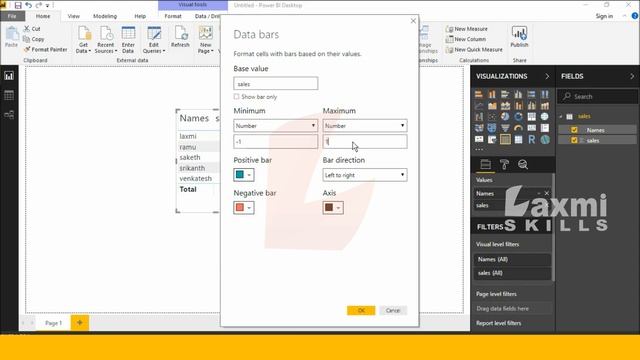Image resolution: width=640 pixels, height=360 pixels.
Task: Uncheck the Names field checkbox
Action: point(574,130)
